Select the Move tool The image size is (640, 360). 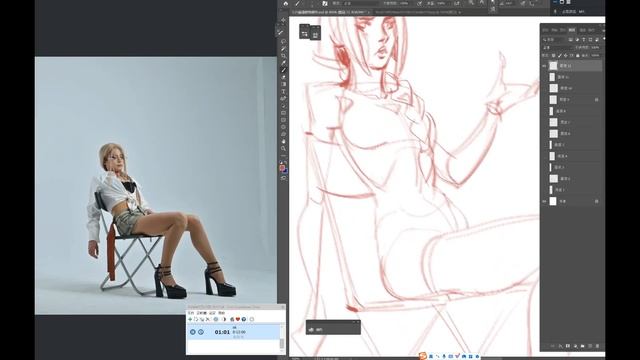(x=283, y=20)
